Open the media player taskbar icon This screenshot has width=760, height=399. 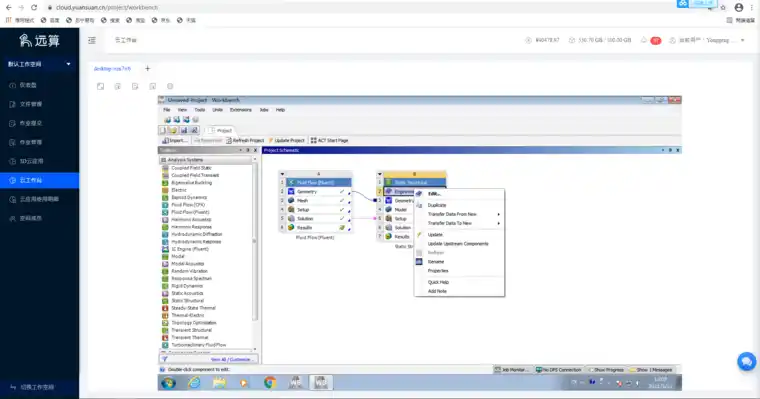[244, 383]
